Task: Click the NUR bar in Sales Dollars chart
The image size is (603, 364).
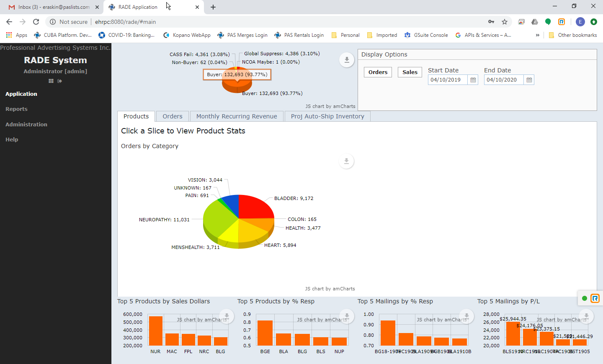Action: (156, 331)
